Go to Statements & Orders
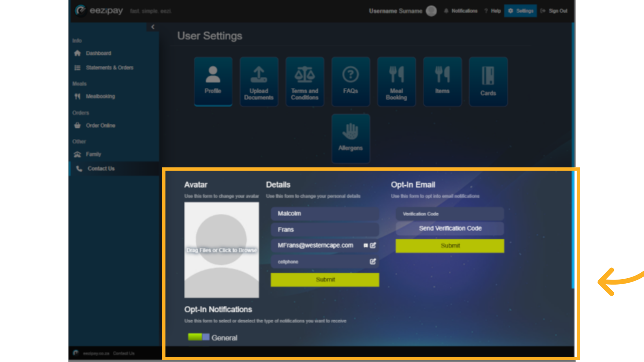 [x=110, y=67]
